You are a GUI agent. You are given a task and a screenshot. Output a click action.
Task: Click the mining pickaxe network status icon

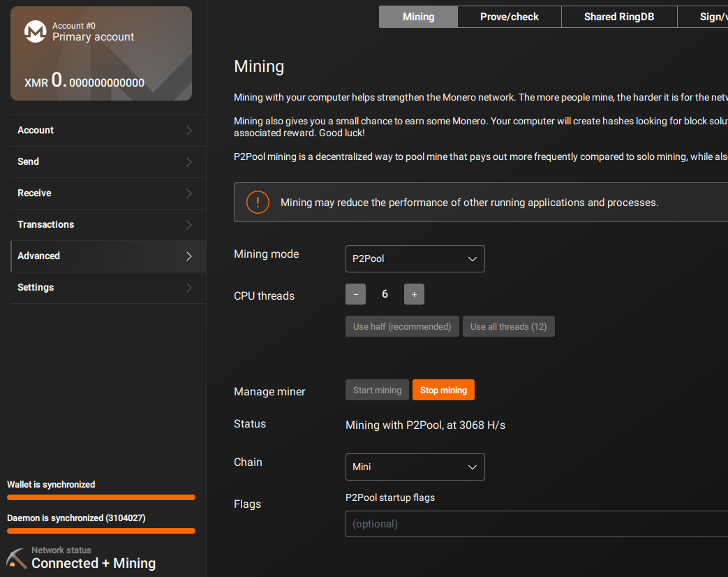coord(17,558)
